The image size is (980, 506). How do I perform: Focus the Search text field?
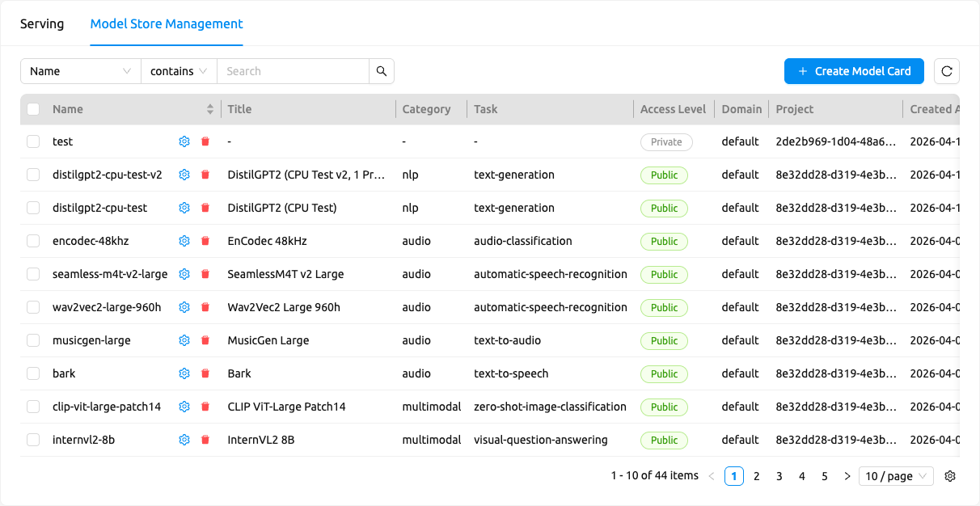pyautogui.click(x=293, y=71)
